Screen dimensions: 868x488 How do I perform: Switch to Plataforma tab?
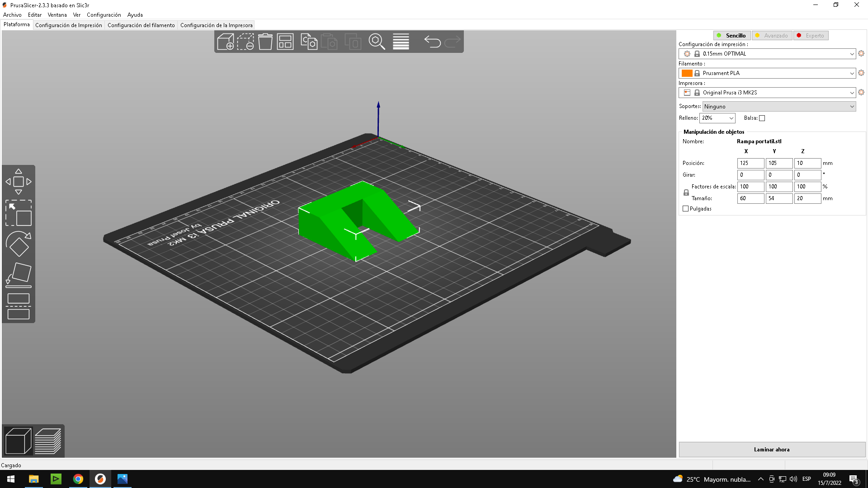[x=17, y=25]
